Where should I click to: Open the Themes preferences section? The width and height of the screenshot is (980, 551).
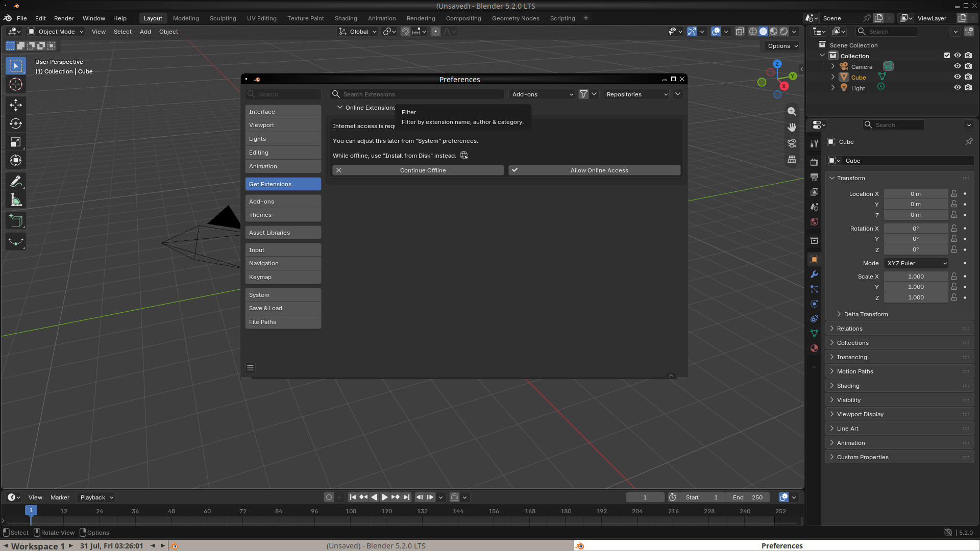click(x=283, y=215)
